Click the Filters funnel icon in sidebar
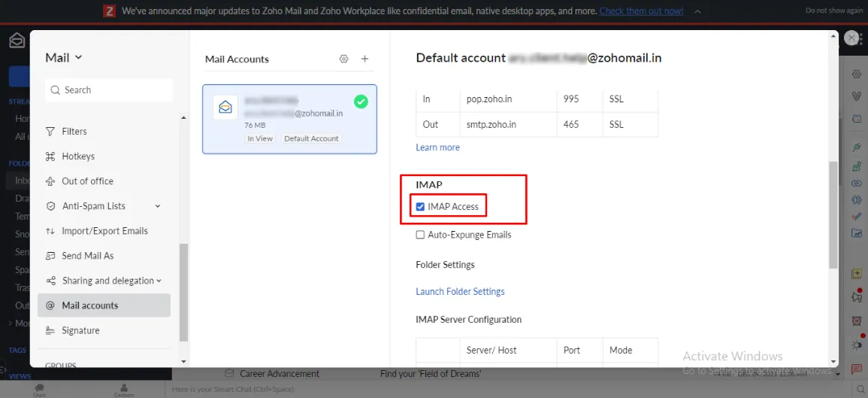The height and width of the screenshot is (398, 868). 51,132
